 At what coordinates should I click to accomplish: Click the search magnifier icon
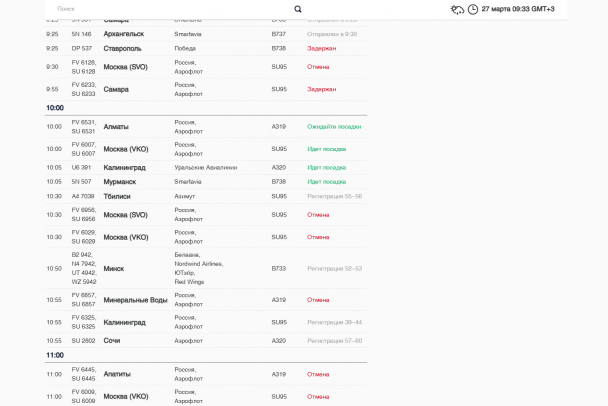[298, 9]
